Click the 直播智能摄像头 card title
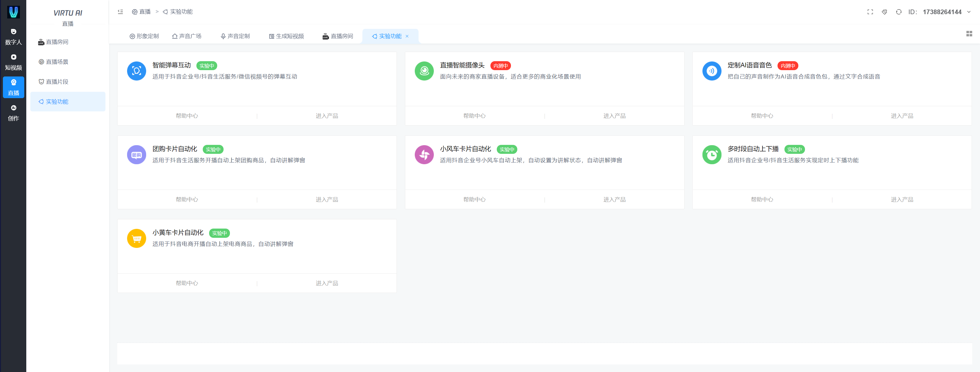This screenshot has height=372, width=980. pyautogui.click(x=462, y=65)
